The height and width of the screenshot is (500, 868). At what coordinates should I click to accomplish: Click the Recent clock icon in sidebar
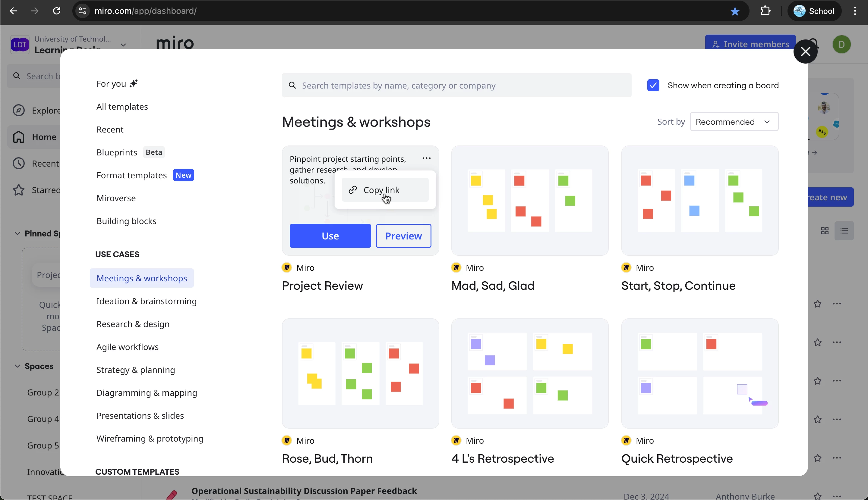(x=19, y=164)
